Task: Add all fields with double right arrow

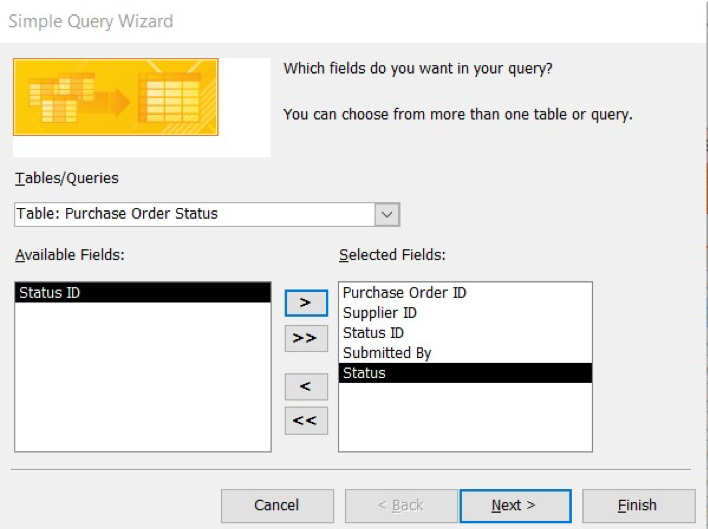Action: 306,338
